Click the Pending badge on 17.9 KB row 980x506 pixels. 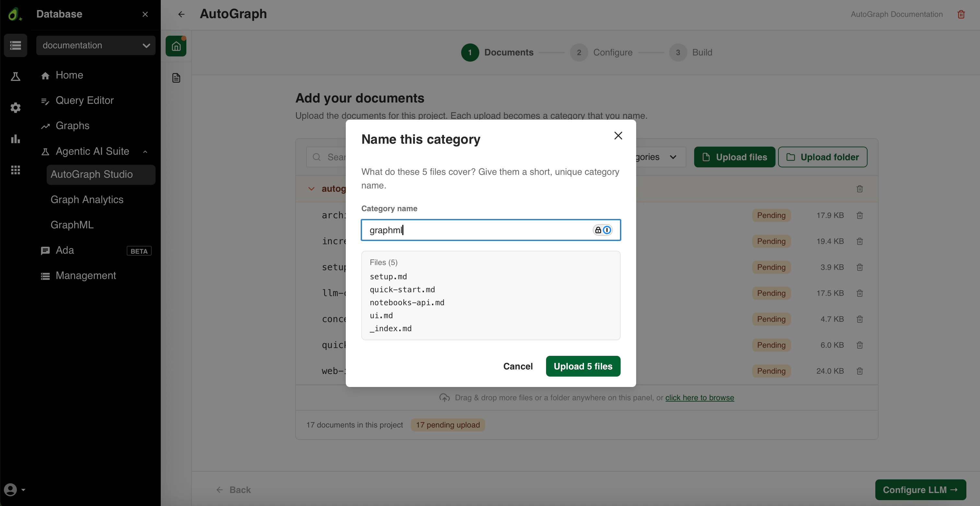(771, 215)
